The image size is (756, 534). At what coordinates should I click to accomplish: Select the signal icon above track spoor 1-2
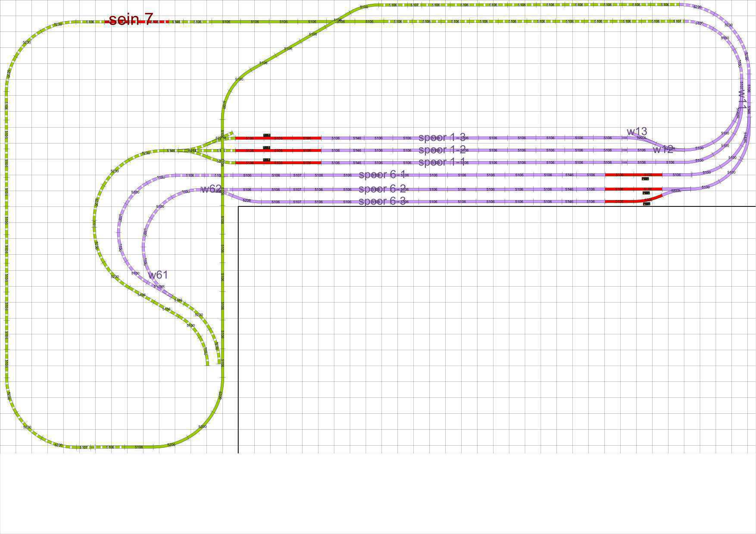coord(267,148)
